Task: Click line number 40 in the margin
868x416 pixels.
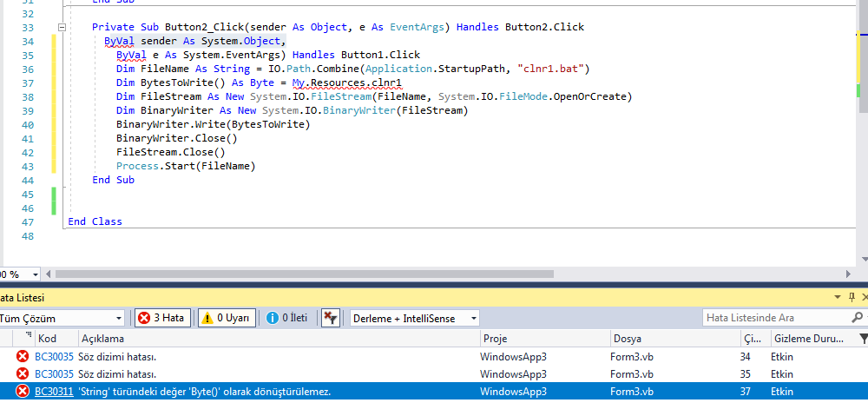Action: [28, 125]
